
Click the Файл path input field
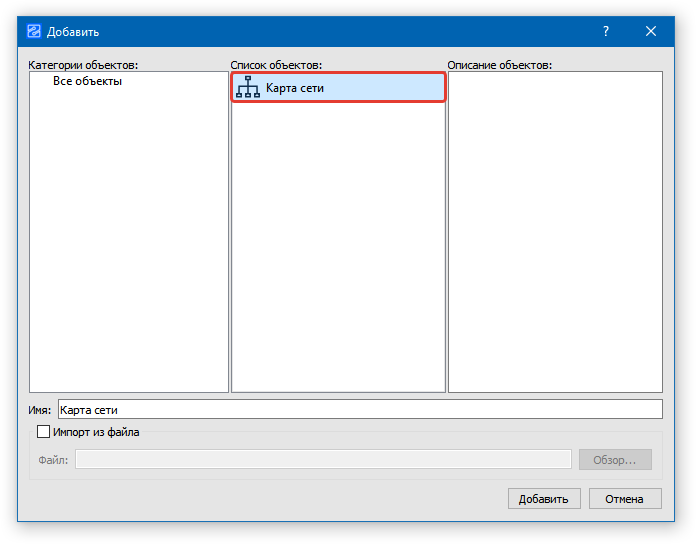323,460
